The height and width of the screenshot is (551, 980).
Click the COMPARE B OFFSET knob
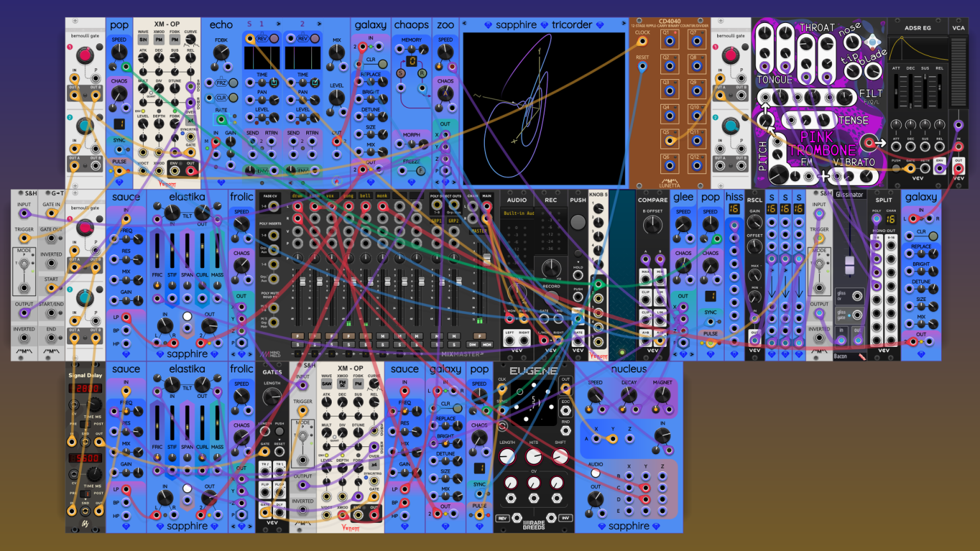point(653,225)
